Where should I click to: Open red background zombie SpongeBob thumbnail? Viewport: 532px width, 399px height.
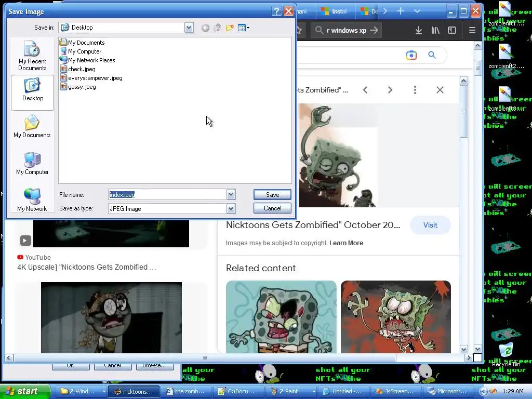(x=395, y=317)
